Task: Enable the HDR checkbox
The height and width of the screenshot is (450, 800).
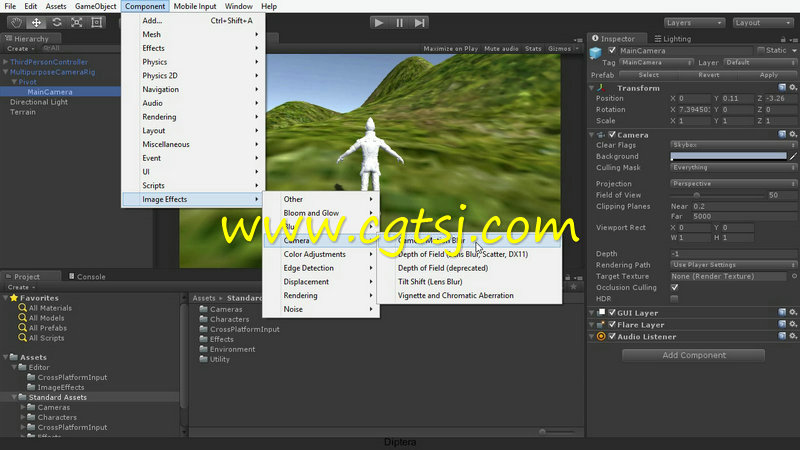Action: click(x=674, y=298)
